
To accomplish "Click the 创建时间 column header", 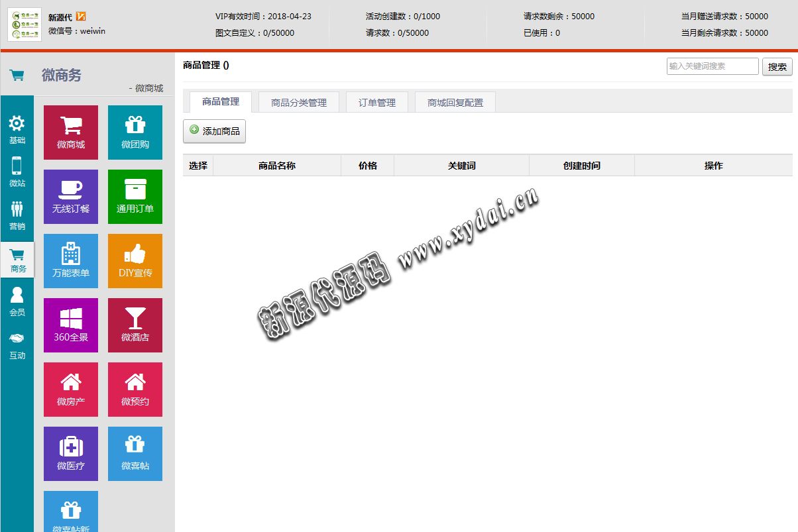I will point(582,166).
